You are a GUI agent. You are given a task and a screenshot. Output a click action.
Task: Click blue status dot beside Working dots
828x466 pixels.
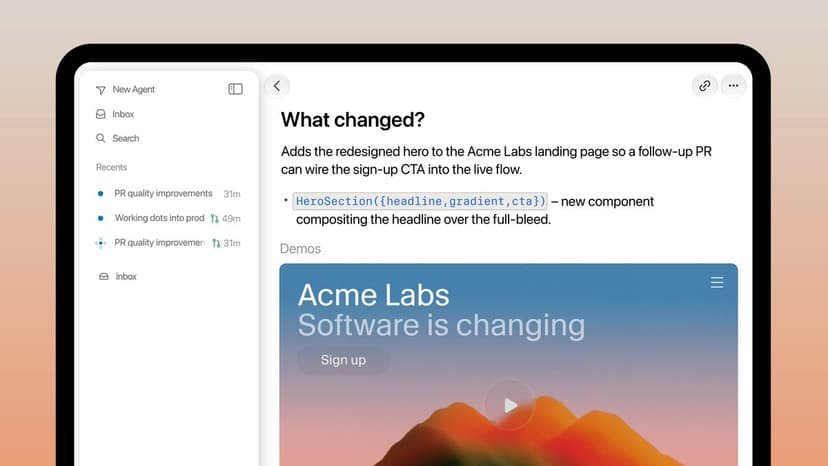point(100,218)
